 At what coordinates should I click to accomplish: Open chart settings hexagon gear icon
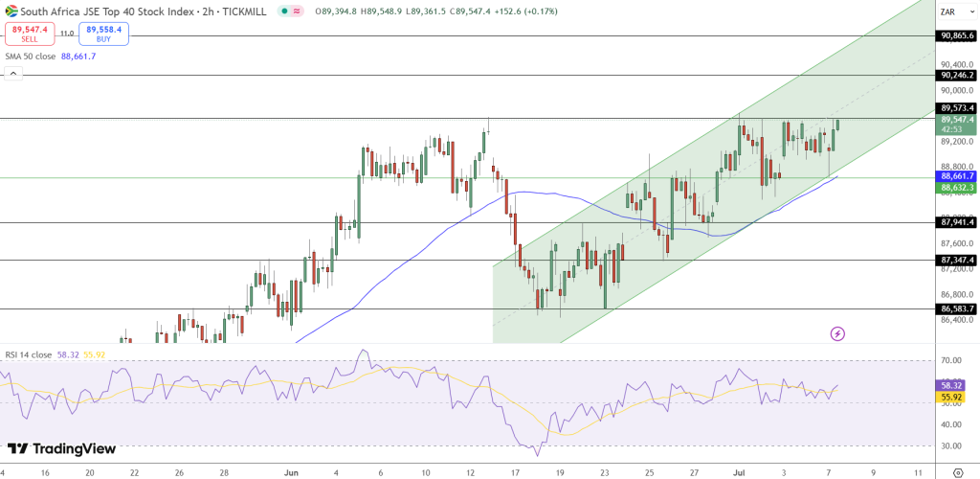(957, 472)
